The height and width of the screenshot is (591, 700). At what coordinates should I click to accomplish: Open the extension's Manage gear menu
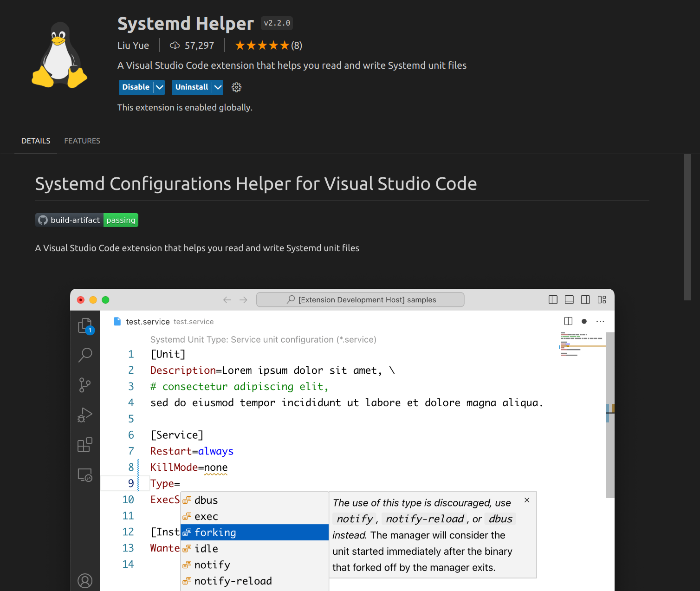236,87
